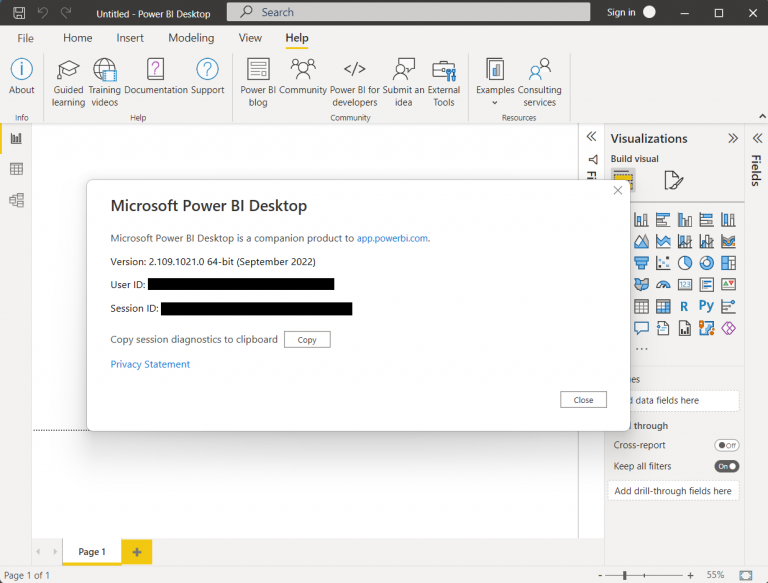Switch to Data view in left sidebar
Screen dimensions: 768x583
(16, 169)
